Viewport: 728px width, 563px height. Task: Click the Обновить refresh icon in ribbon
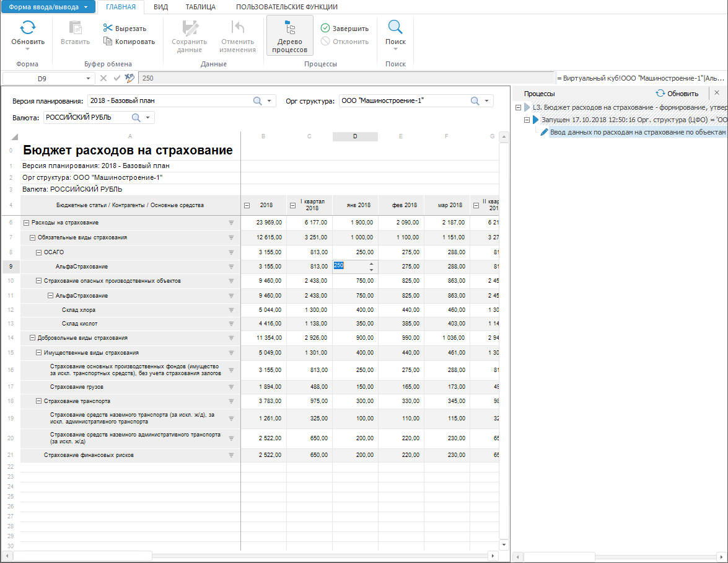coord(28,27)
